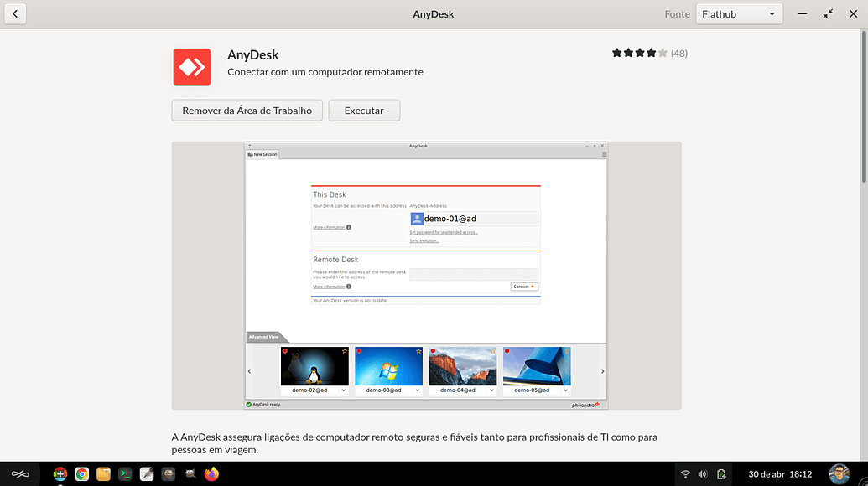Click the subtitle Conectar com um computador remotamente
Screen dimensions: 868x486
pyautogui.click(x=325, y=72)
